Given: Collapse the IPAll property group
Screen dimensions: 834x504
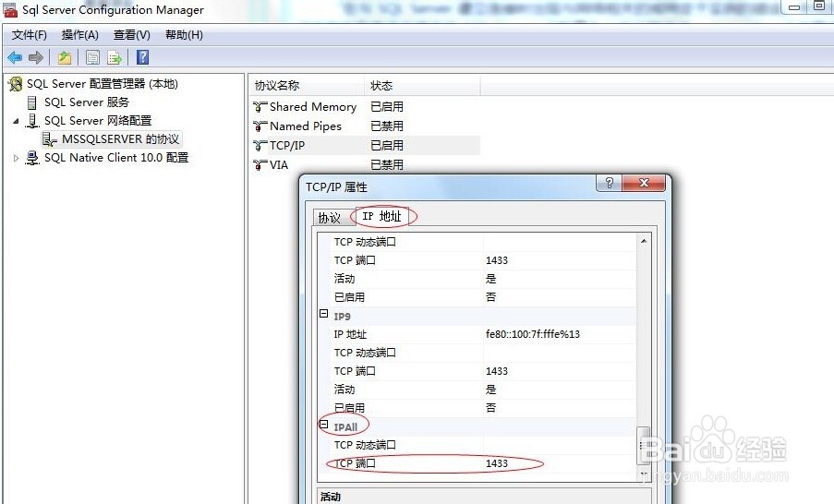Looking at the screenshot, I should point(323,425).
